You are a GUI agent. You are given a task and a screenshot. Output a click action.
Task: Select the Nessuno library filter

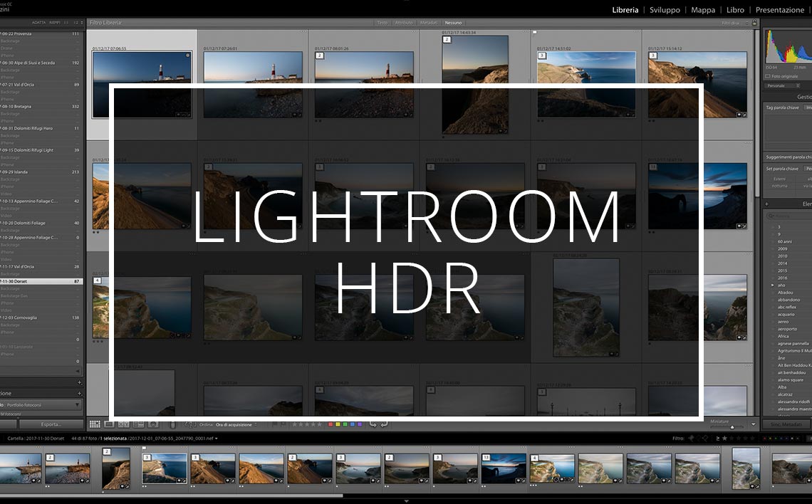[453, 23]
